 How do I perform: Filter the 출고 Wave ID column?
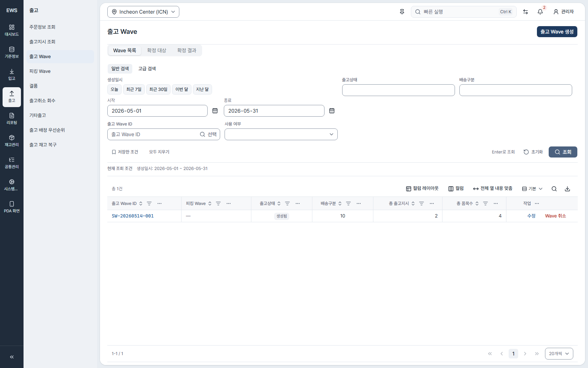point(149,204)
